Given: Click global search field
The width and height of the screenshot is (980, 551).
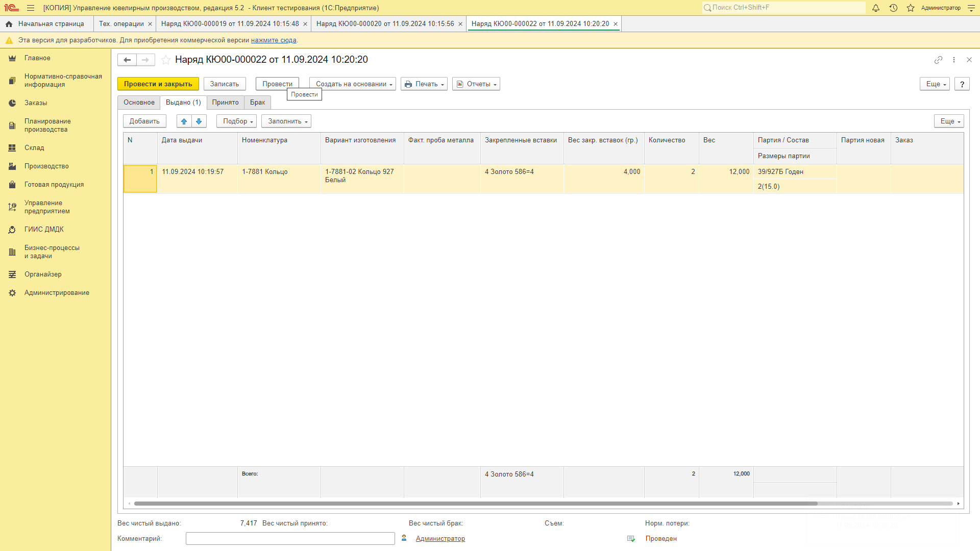Looking at the screenshot, I should (784, 8).
